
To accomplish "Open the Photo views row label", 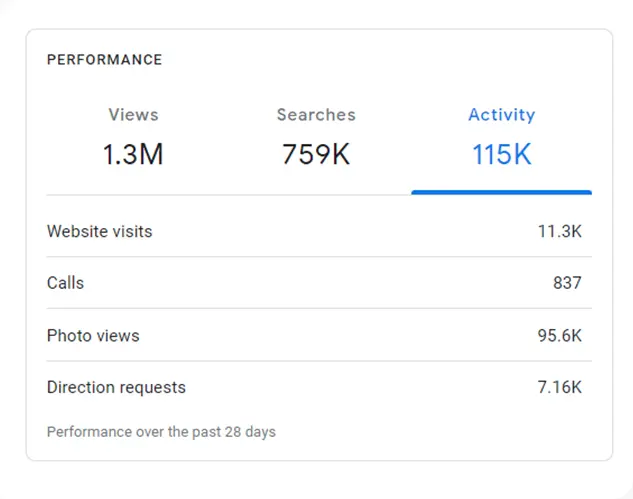I will pos(93,335).
